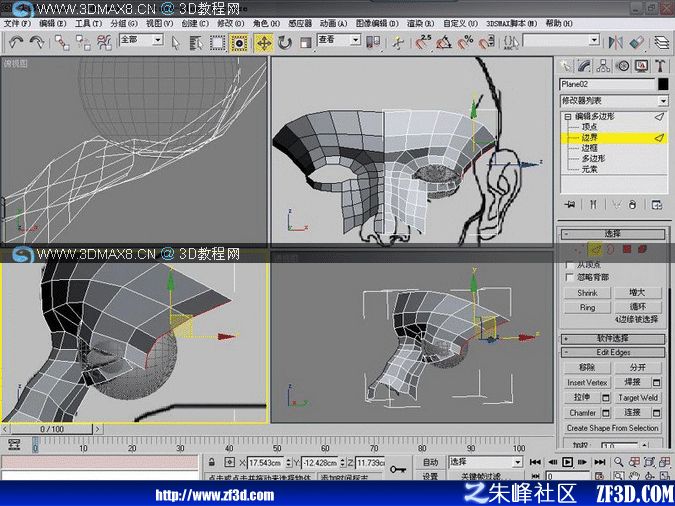675x506 pixels.
Task: Switch to the Create panel tab
Action: point(565,66)
